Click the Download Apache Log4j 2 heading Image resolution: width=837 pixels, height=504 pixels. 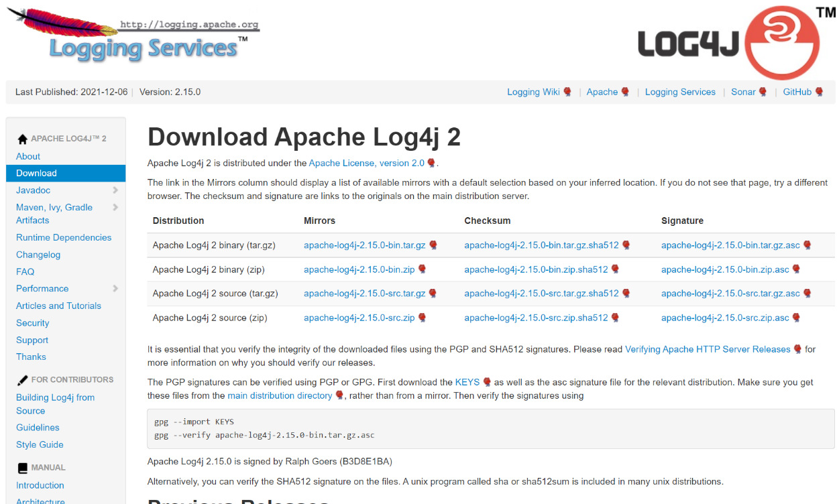(304, 137)
